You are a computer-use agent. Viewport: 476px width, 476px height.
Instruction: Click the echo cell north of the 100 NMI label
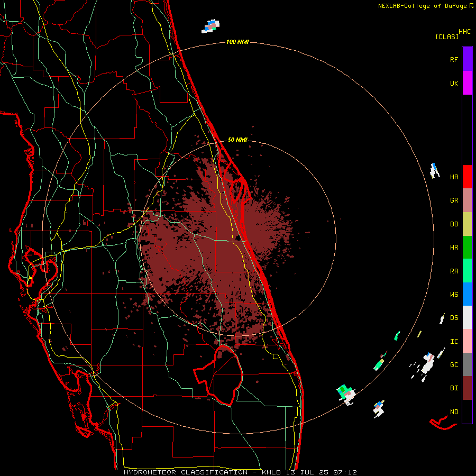point(210,26)
